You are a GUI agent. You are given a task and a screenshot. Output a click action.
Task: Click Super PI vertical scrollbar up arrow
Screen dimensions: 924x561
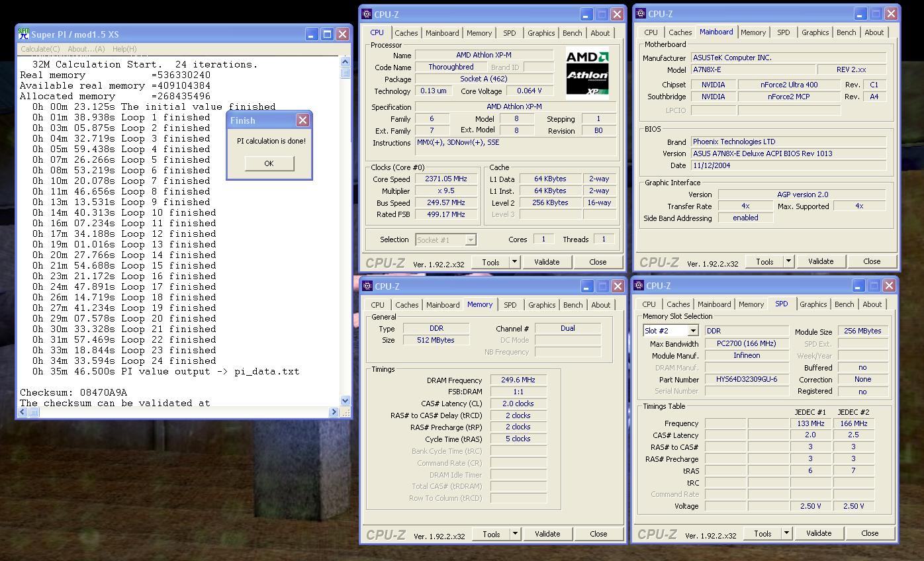345,62
